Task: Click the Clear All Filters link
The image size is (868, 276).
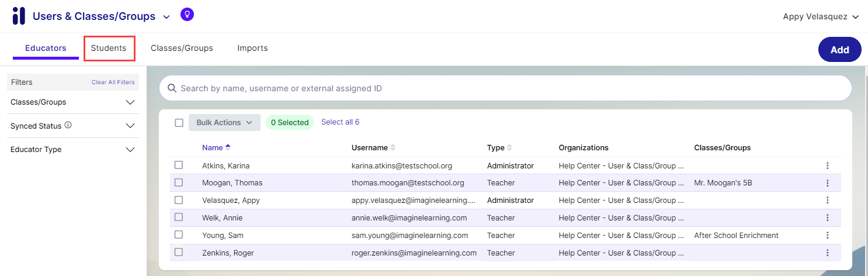Action: (113, 82)
